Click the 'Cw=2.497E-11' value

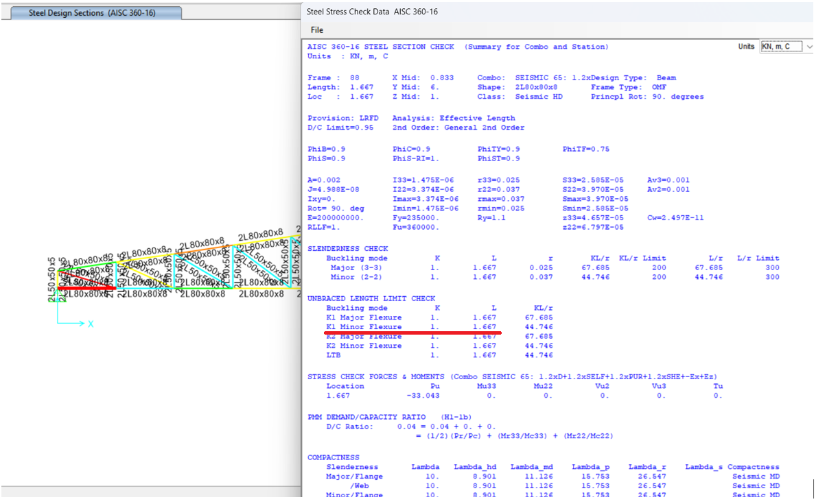[675, 217]
